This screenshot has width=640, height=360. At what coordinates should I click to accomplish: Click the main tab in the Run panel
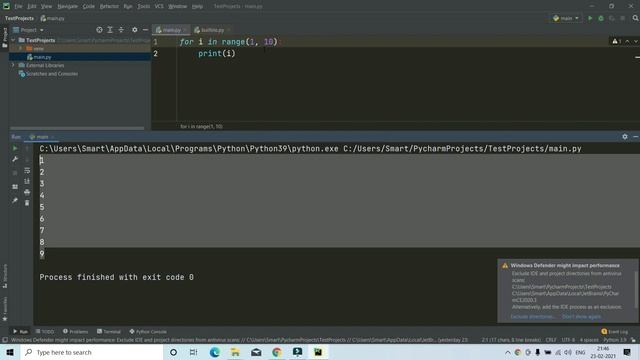[x=42, y=137]
